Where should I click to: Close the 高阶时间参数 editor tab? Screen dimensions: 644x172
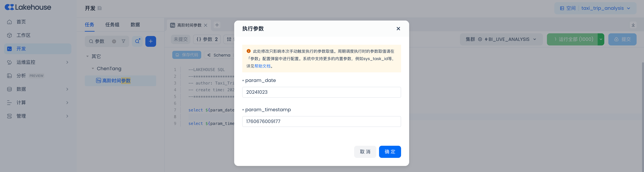click(x=206, y=25)
